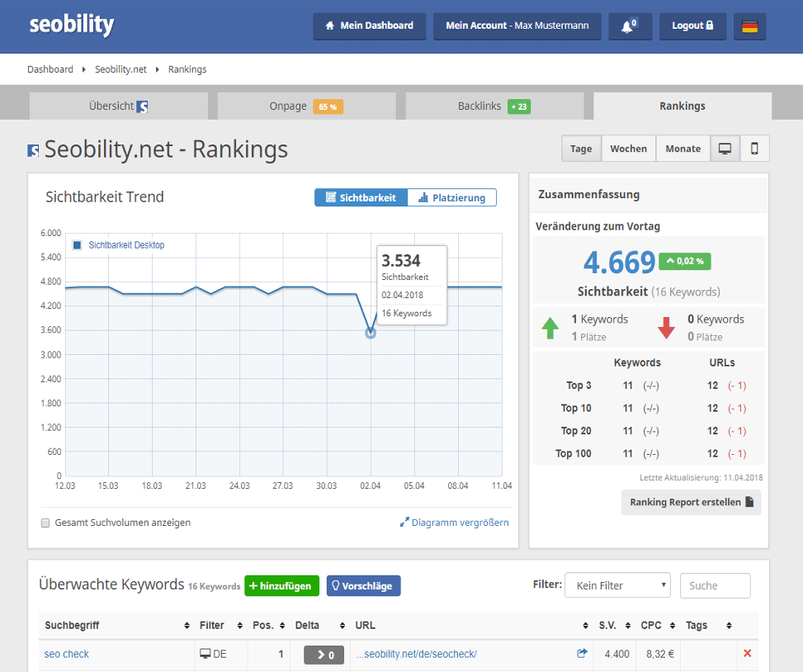Click the red down arrow icon
This screenshot has height=672, width=803.
[x=666, y=328]
